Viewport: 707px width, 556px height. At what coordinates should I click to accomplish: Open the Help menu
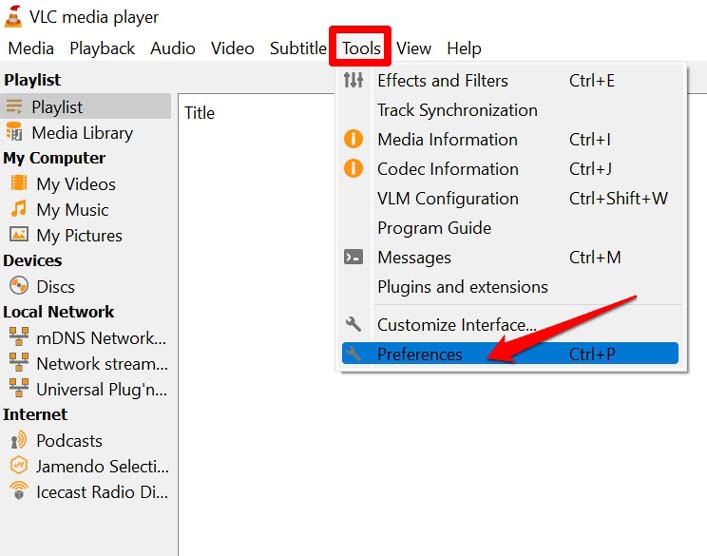pos(464,48)
